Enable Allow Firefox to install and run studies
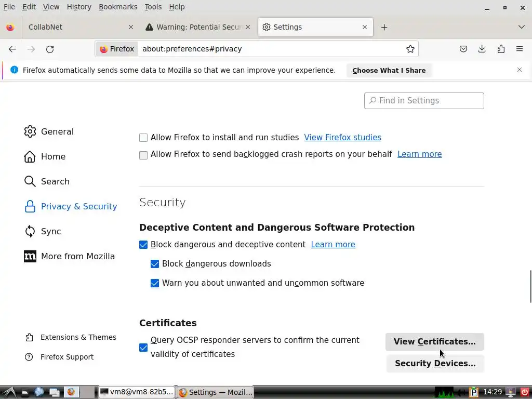 coord(143,138)
